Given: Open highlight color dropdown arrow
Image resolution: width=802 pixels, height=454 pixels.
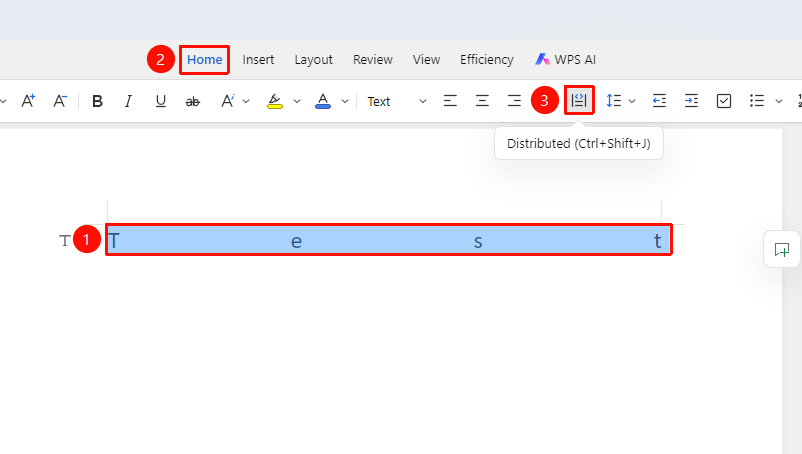Looking at the screenshot, I should point(297,101).
